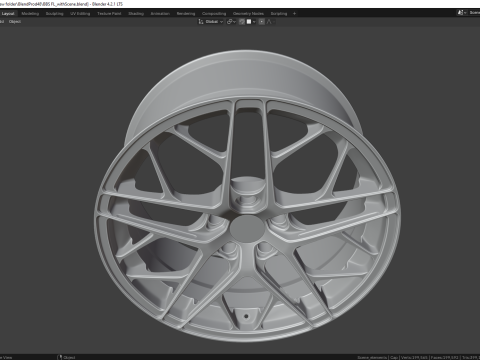Open the Texture Paint workspace tab

pyautogui.click(x=109, y=14)
